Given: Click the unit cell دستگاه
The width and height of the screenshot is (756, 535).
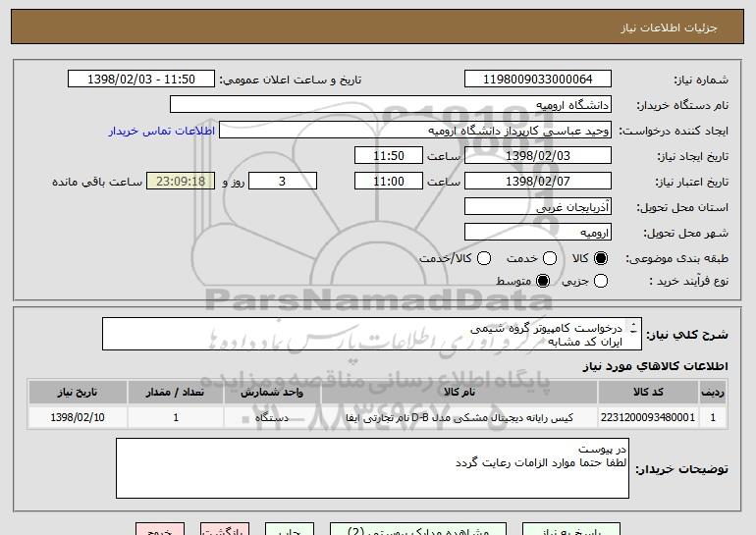Looking at the screenshot, I should click(272, 417).
